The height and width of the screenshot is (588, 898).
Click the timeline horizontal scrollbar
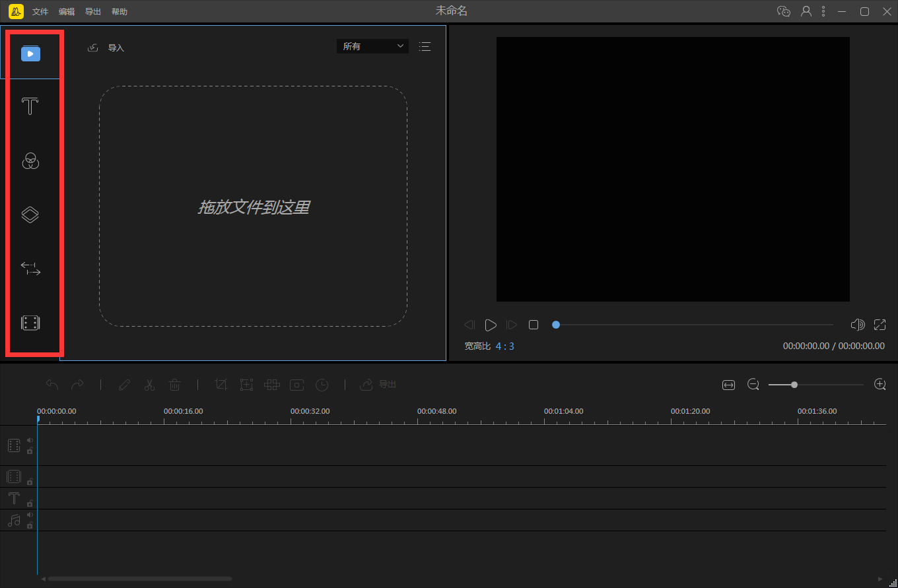coord(140,579)
